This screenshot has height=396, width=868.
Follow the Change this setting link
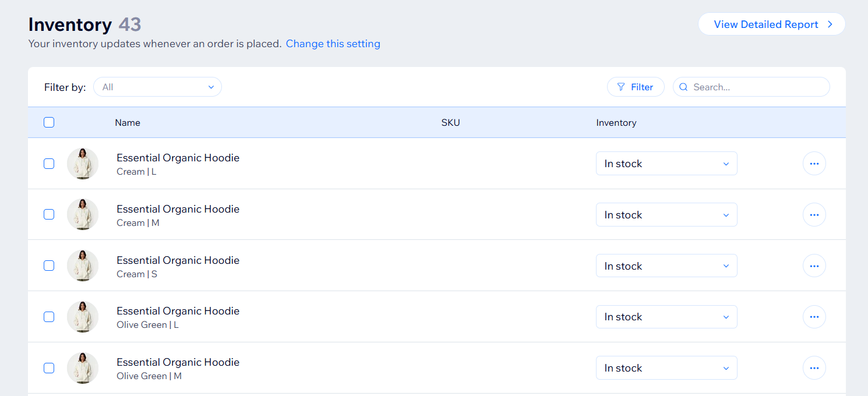pos(333,44)
